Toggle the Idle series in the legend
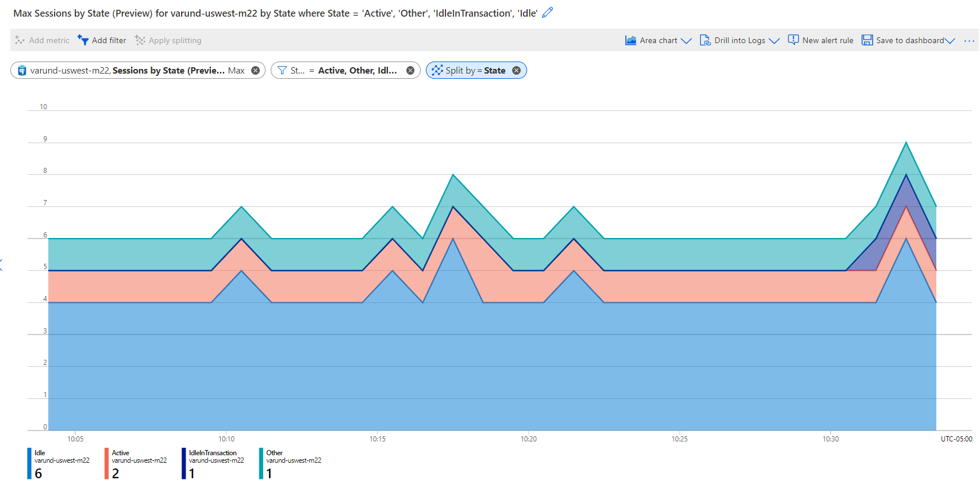The width and height of the screenshot is (980, 488). pyautogui.click(x=57, y=463)
